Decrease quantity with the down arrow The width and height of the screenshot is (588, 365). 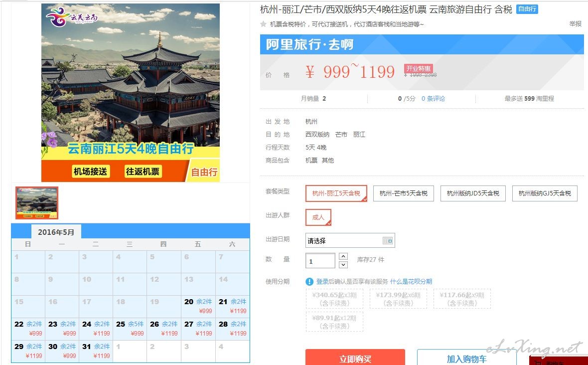coord(343,265)
